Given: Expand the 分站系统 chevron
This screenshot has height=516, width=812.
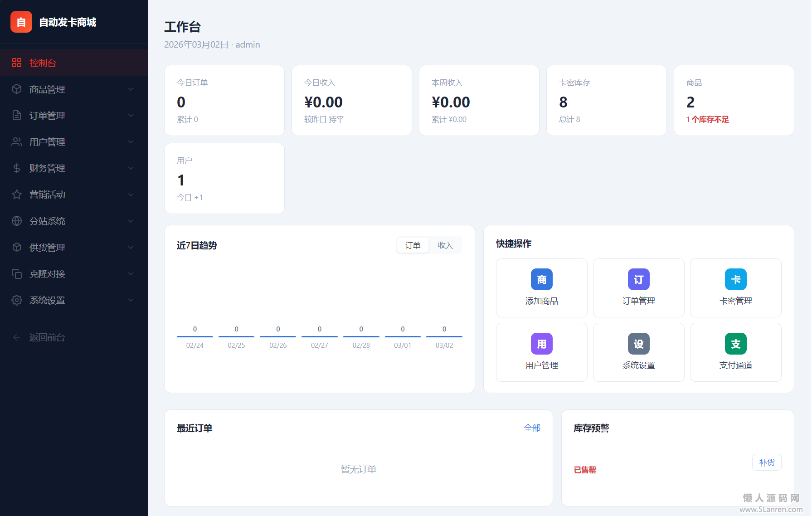Looking at the screenshot, I should tap(131, 221).
